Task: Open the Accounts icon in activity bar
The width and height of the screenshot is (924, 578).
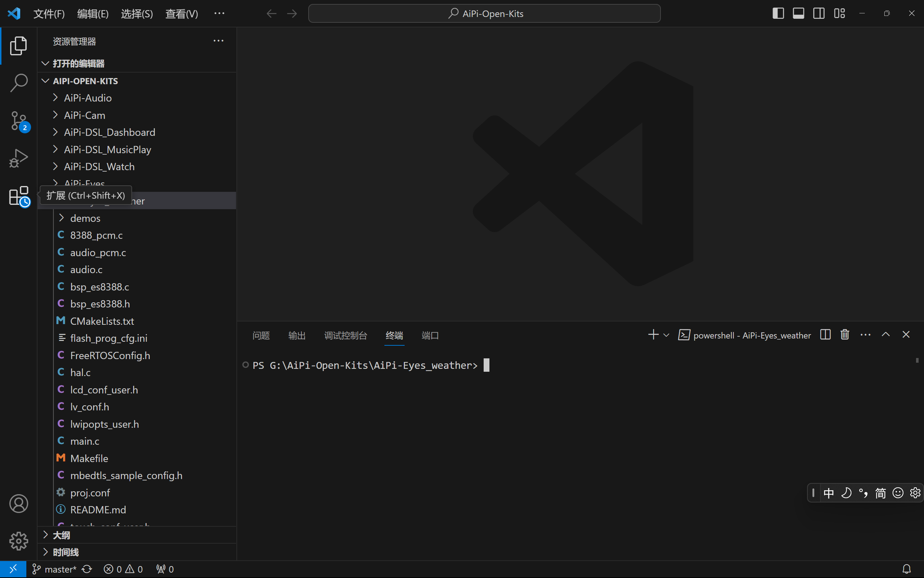Action: click(x=18, y=504)
